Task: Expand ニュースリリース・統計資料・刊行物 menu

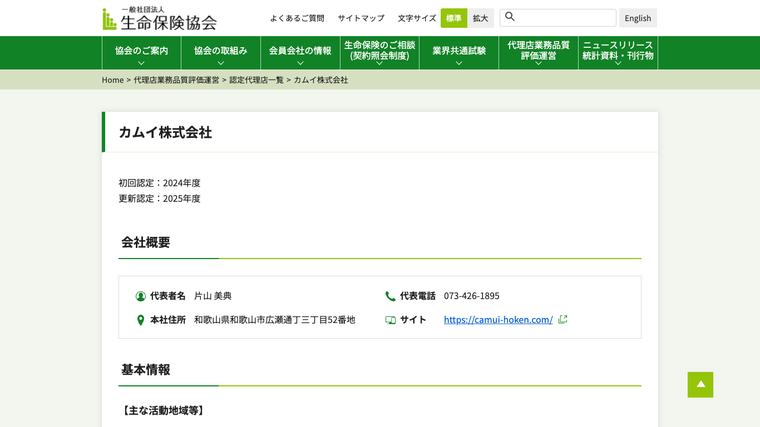Action: (x=618, y=53)
